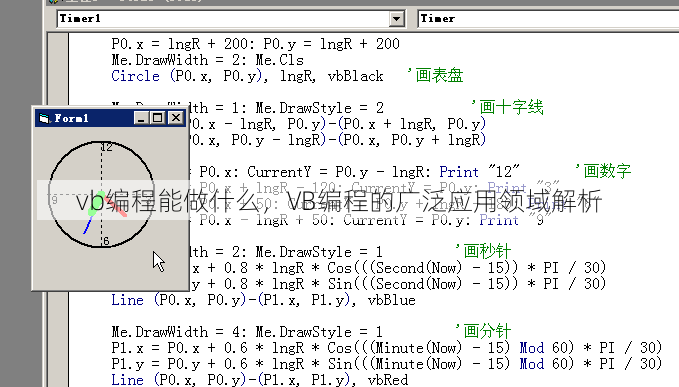Click the P1.x Minute(Now) Cos line
Screen dimensions: 679x387
point(387,348)
